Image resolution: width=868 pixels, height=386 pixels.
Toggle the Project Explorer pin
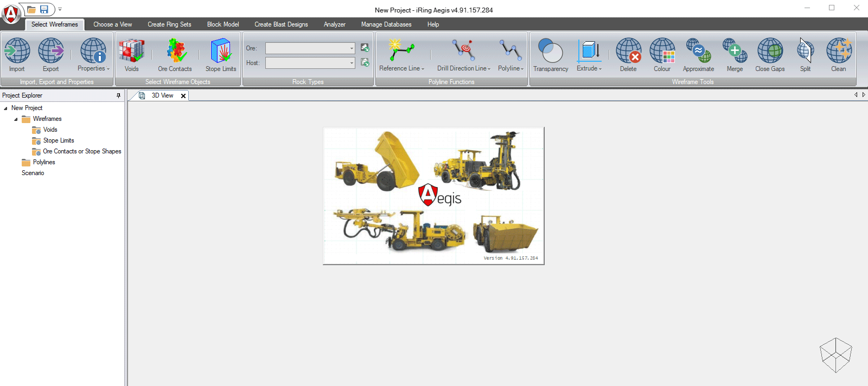pyautogui.click(x=119, y=95)
